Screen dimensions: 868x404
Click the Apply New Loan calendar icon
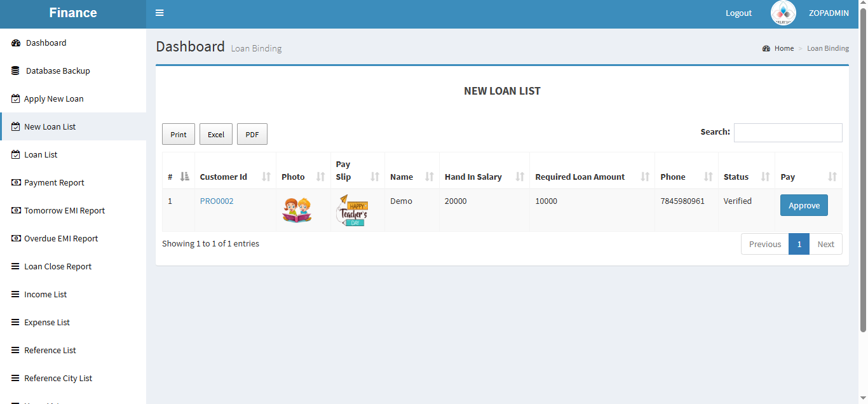coord(16,99)
